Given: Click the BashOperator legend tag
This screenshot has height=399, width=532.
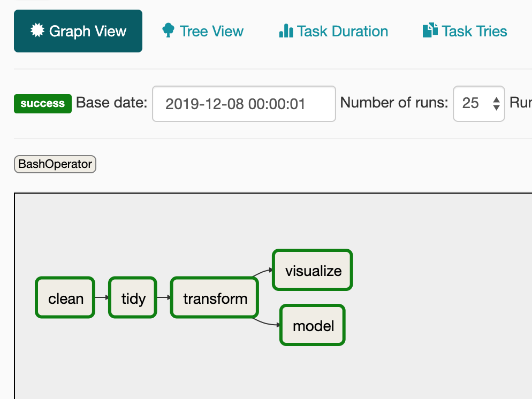Looking at the screenshot, I should tap(55, 164).
